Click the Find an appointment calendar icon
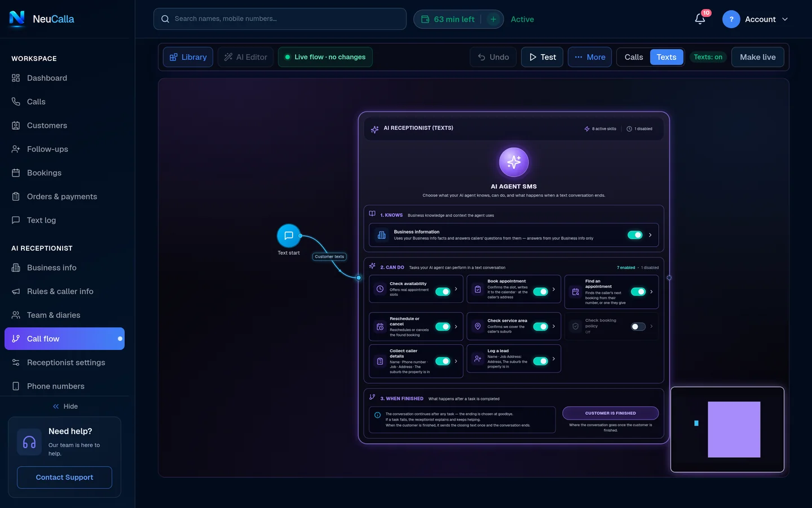812x508 pixels. point(576,292)
